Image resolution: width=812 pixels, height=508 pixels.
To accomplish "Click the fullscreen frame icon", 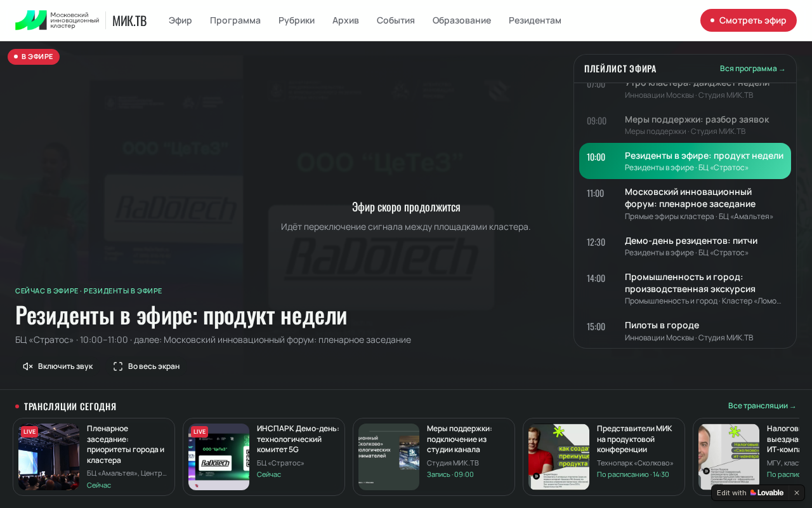I will pos(118,366).
